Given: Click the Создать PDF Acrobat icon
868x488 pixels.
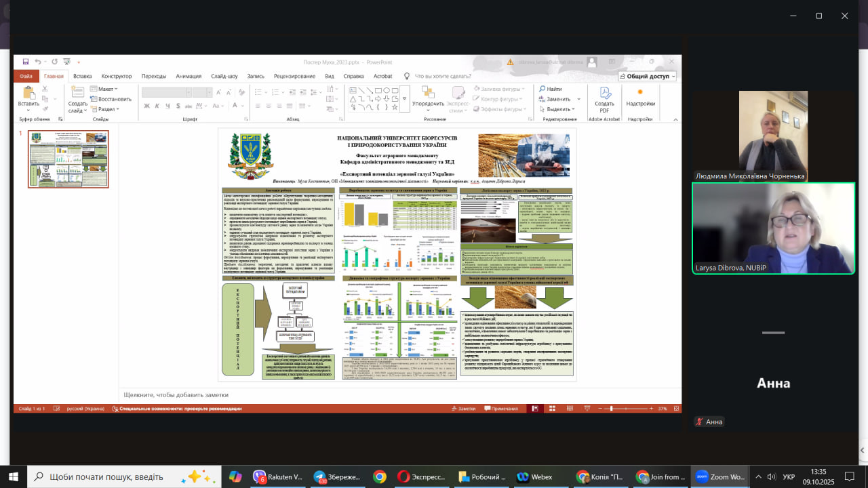Looking at the screenshot, I should click(x=604, y=97).
